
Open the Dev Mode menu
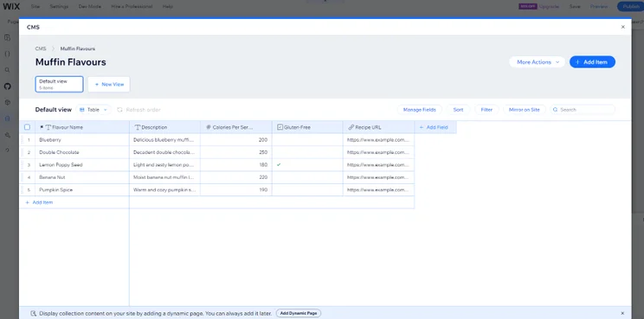[89, 7]
